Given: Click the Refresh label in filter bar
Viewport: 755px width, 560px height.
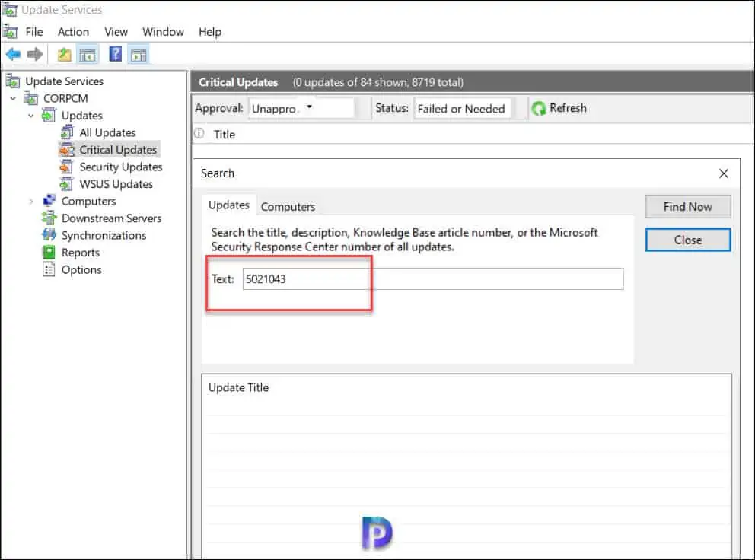Looking at the screenshot, I should 569,108.
